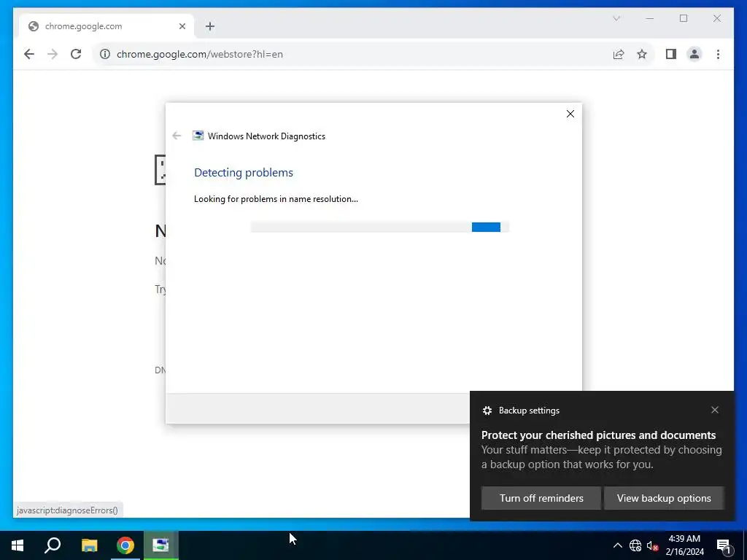Click 'Protect your cherished pictures and documents' text
747x560 pixels.
coord(598,435)
